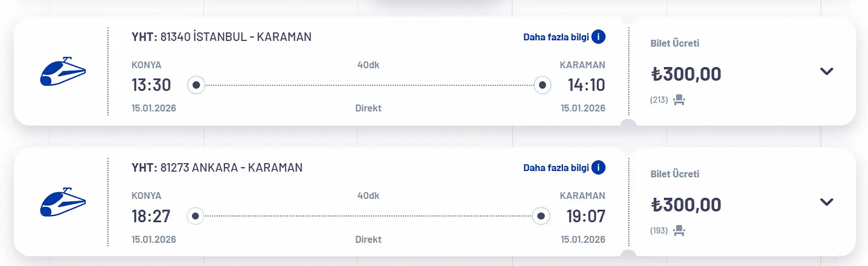Screen dimensions: 868x266
Task: Click the YHT: 81273 ANKARA - KARAMAN title
Action: pos(217,167)
